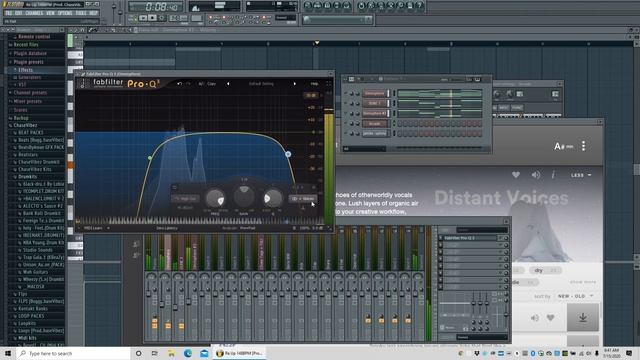The width and height of the screenshot is (640, 360).
Task: Redo change in FabFilter Pro-Q 3
Action: click(188, 84)
